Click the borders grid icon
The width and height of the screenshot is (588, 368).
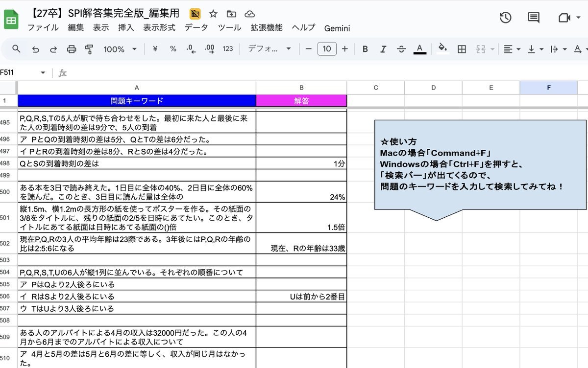[x=461, y=49]
